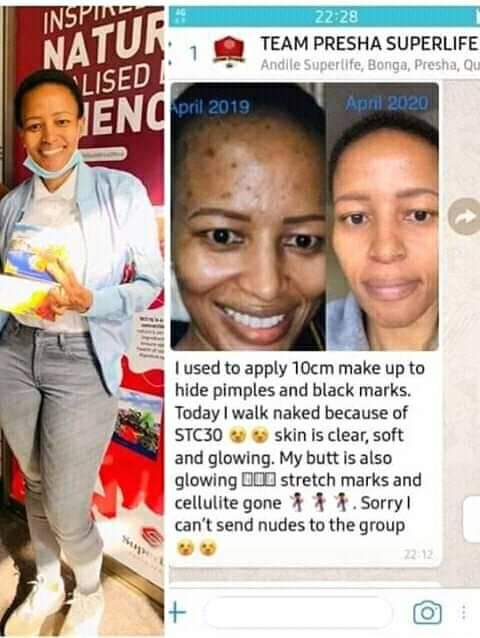Open the April 2020 after photo

coord(382,216)
